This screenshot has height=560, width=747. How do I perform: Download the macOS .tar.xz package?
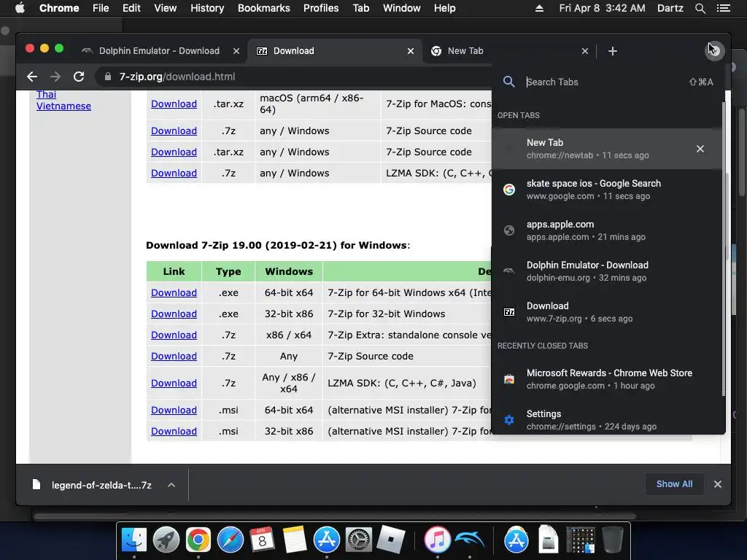(174, 104)
